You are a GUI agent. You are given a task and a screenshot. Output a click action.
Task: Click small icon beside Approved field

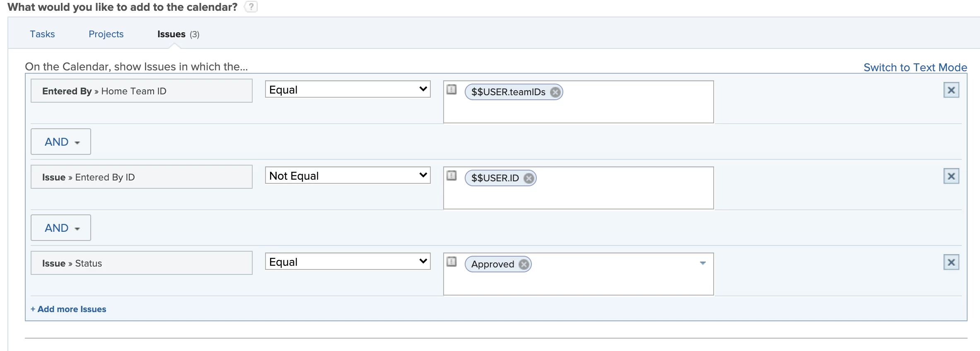451,262
